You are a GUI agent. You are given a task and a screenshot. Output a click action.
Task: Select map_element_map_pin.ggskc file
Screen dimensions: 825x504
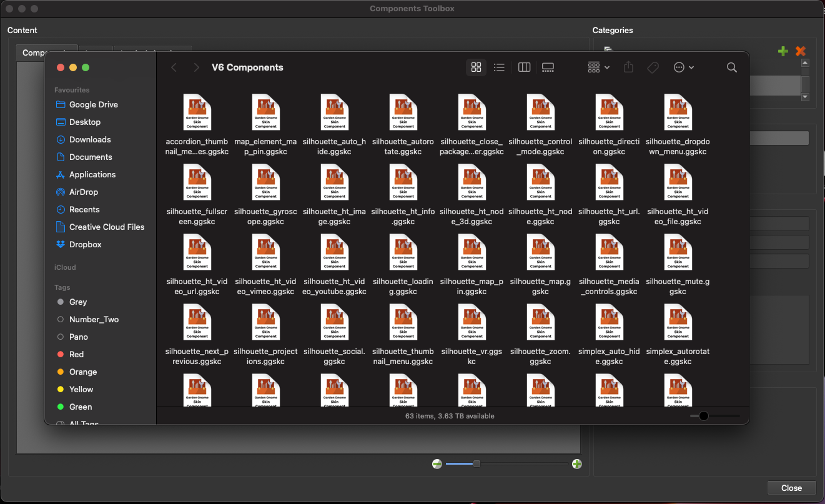coord(265,125)
